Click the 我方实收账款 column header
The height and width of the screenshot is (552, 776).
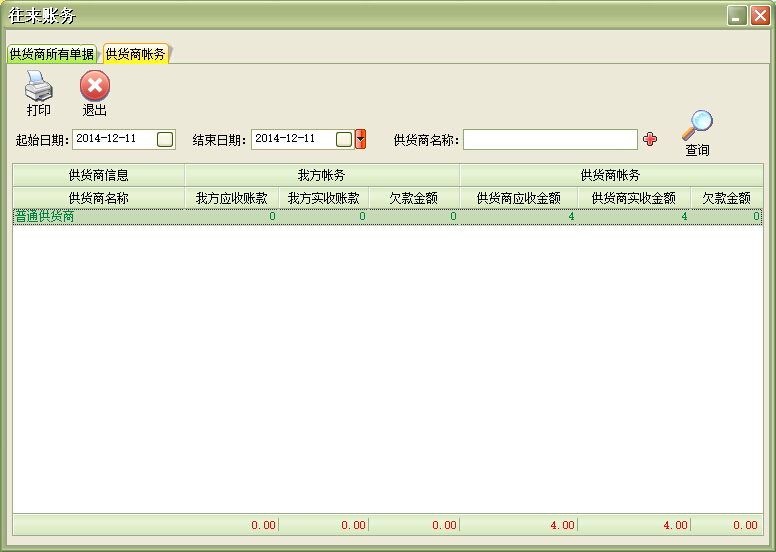coord(323,198)
